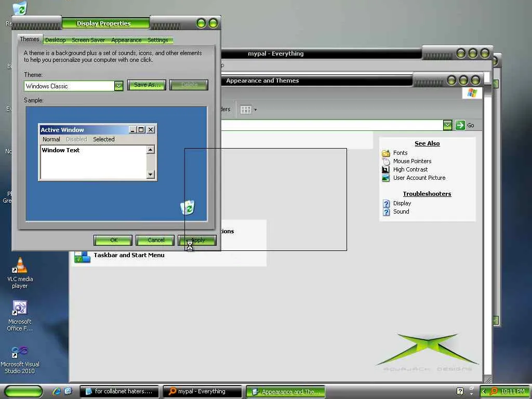Click the address bar field

click(x=332, y=125)
